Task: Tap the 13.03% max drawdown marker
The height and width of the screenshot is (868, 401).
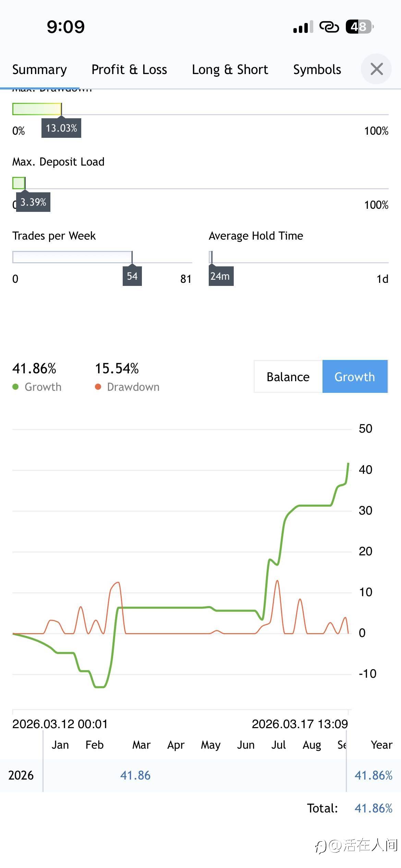Action: [x=61, y=128]
